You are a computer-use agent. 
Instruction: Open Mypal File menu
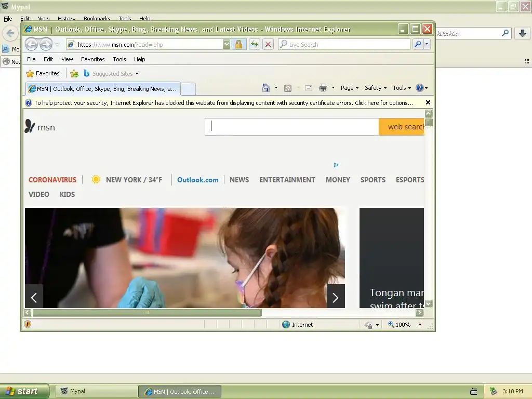(x=8, y=19)
